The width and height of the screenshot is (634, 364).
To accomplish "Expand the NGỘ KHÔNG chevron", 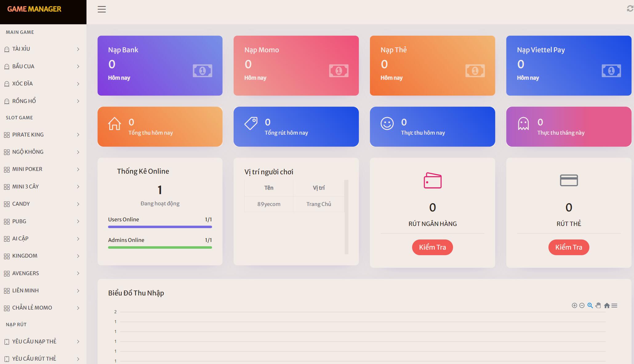I will coord(78,152).
